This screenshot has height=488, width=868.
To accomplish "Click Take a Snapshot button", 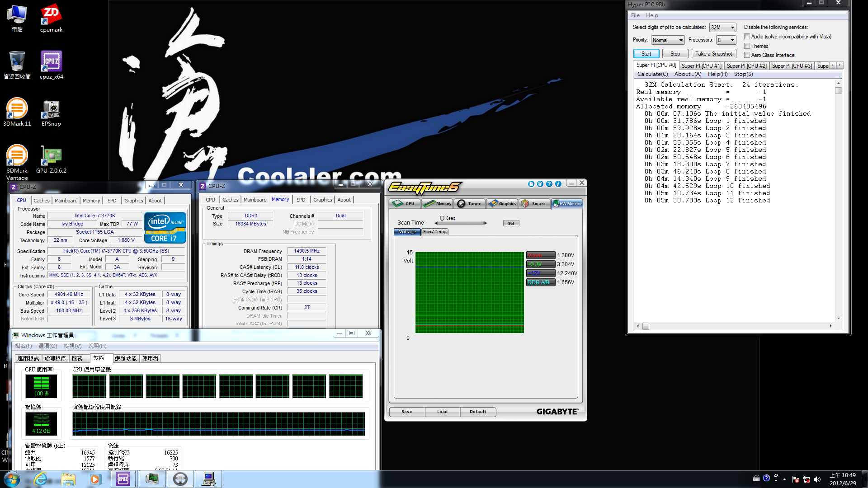I will tap(714, 54).
